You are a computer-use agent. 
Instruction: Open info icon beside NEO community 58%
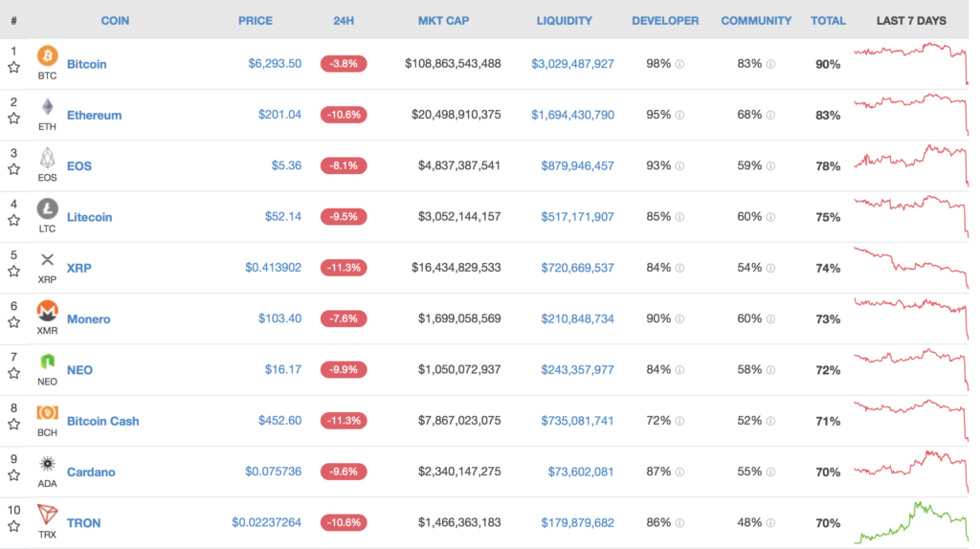click(x=770, y=370)
